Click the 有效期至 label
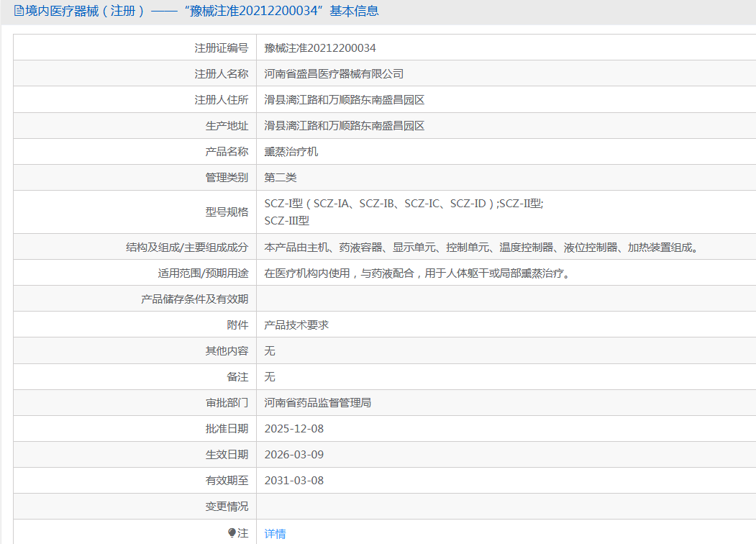This screenshot has height=544, width=756. click(227, 481)
